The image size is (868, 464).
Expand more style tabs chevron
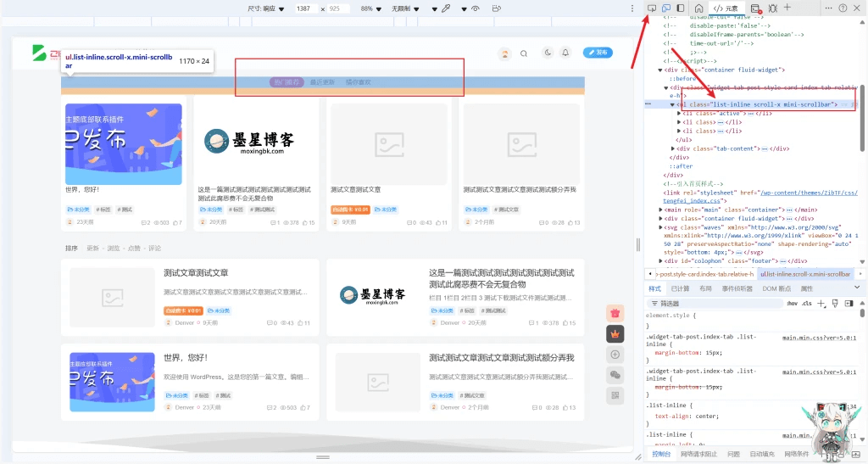tap(857, 288)
